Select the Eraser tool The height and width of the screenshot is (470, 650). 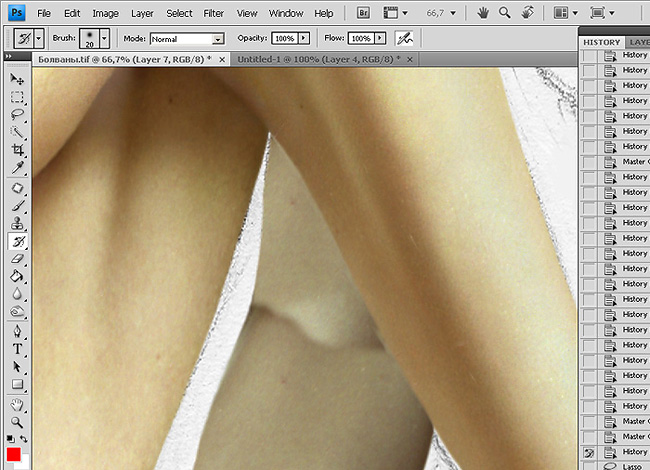click(x=17, y=259)
